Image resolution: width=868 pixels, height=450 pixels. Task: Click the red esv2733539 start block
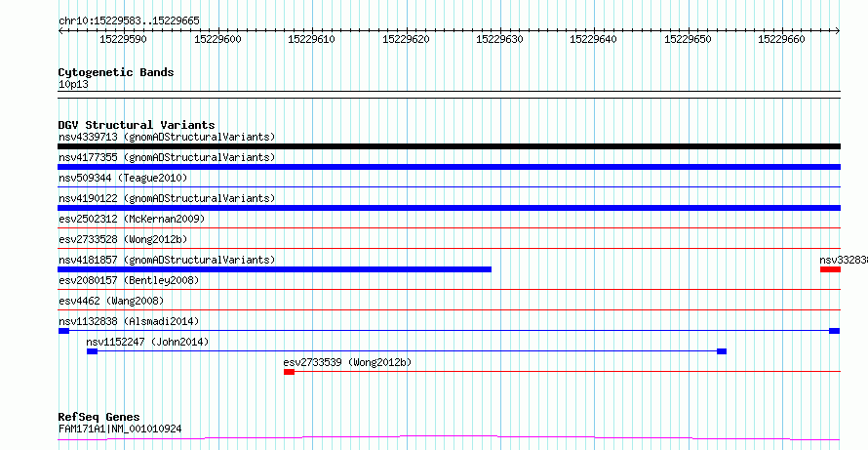tap(289, 372)
